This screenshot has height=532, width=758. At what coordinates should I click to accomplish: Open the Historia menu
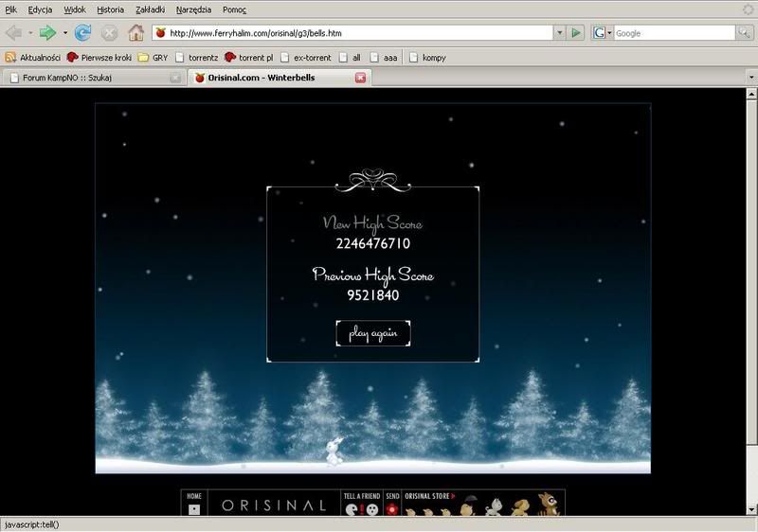[110, 9]
